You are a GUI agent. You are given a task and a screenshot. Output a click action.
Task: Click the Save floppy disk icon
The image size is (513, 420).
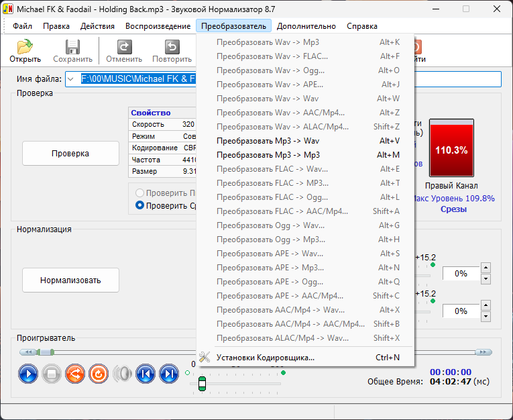coord(72,47)
